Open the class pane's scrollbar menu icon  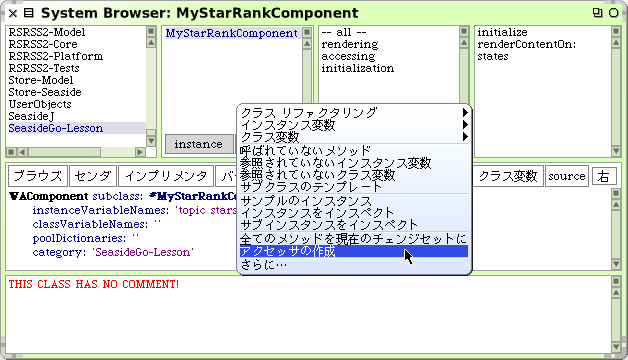307,32
